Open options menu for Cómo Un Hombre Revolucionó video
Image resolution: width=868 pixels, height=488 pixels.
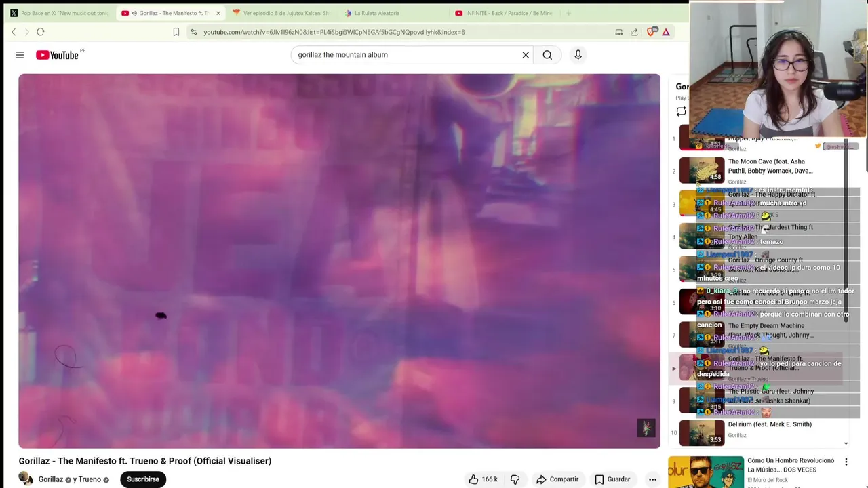point(846,462)
